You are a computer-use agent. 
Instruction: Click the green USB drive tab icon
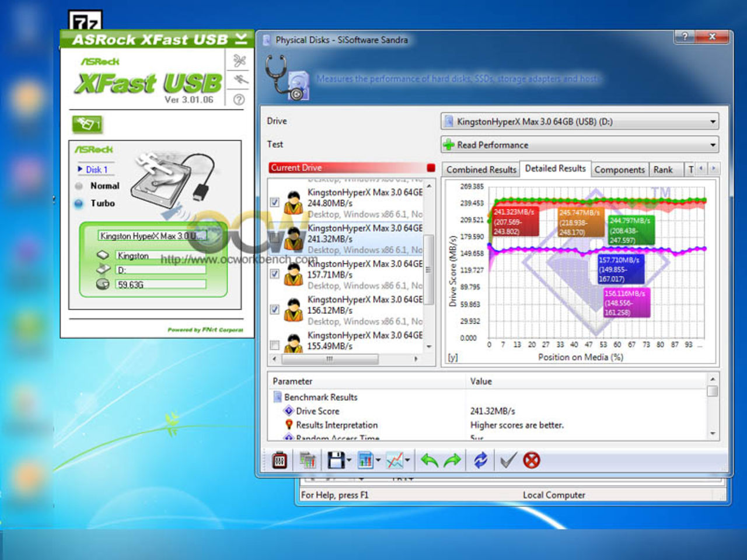pos(87,124)
